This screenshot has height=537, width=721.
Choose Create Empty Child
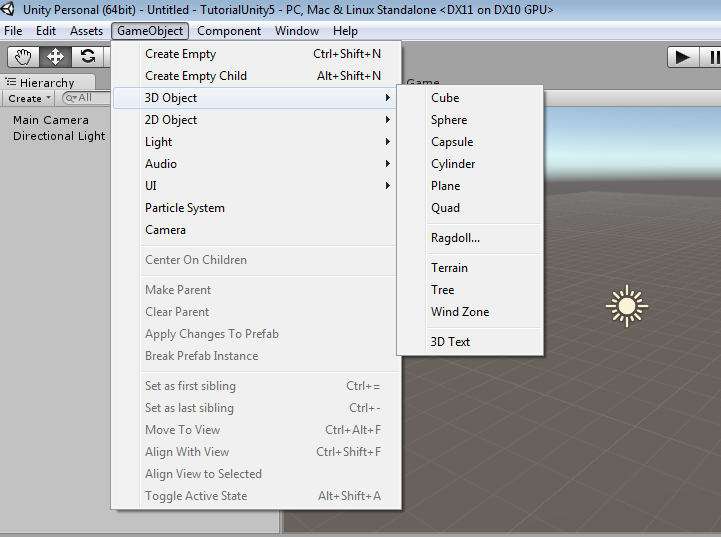coord(255,76)
